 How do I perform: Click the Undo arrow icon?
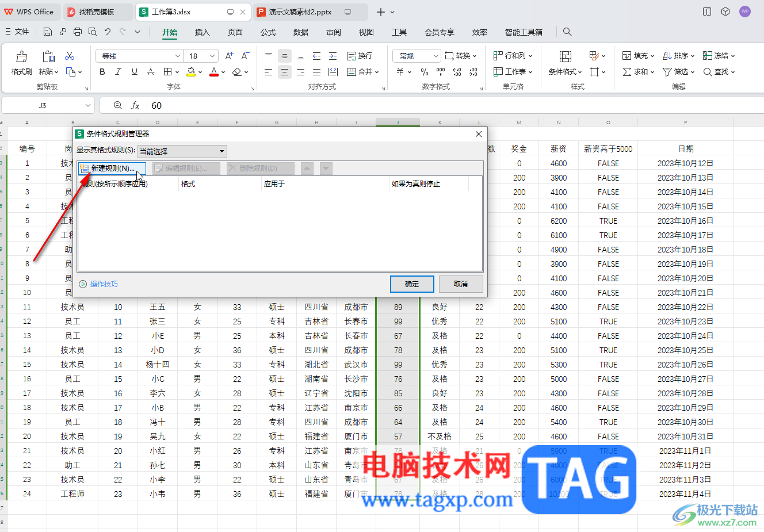[x=107, y=32]
